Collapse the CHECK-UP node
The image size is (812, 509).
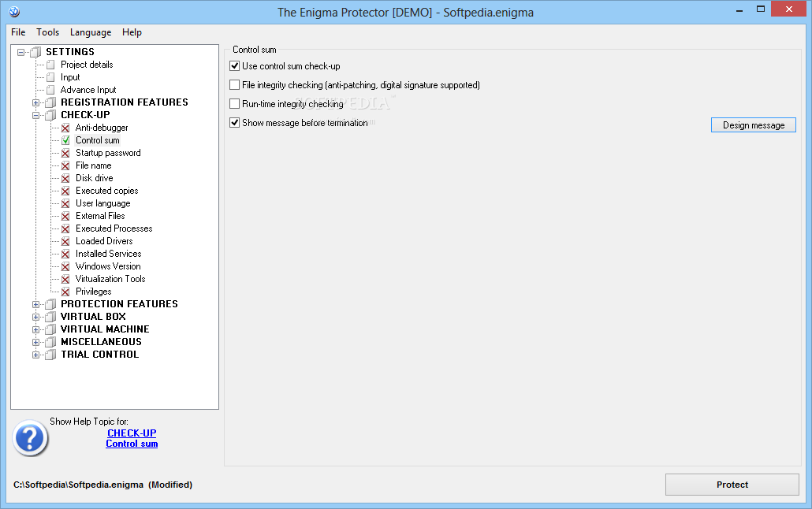[35, 116]
